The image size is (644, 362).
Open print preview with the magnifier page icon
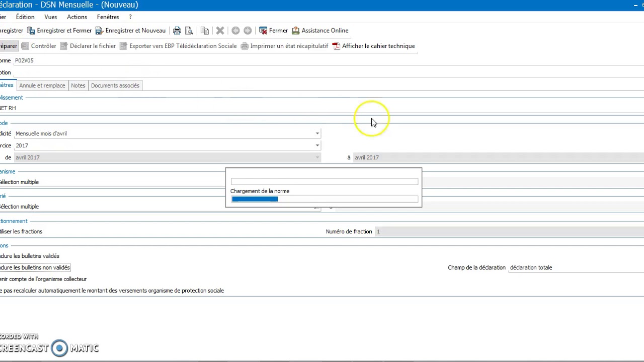189,31
